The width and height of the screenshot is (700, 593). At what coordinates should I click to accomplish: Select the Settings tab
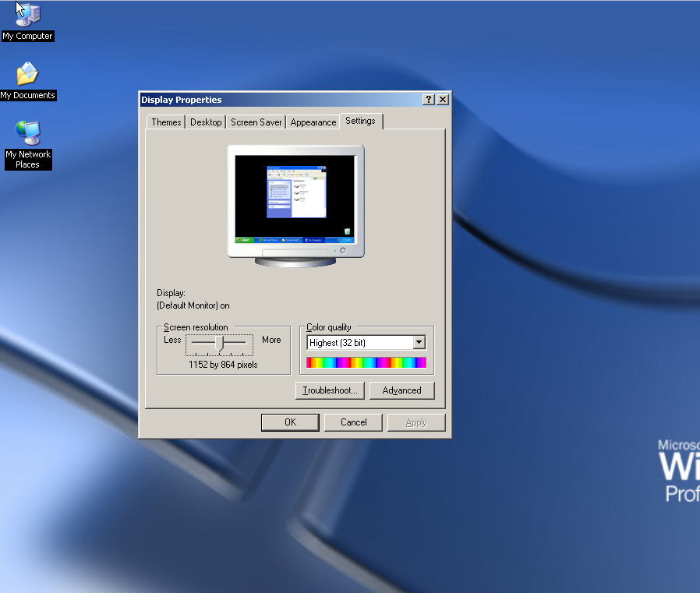pos(360,121)
